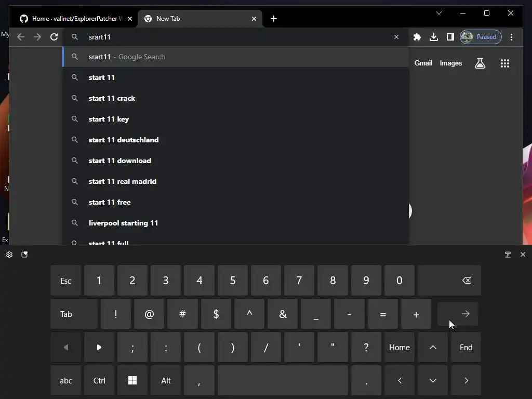The width and height of the screenshot is (532, 399).
Task: Tap the number 0 key
Action: coord(400,281)
